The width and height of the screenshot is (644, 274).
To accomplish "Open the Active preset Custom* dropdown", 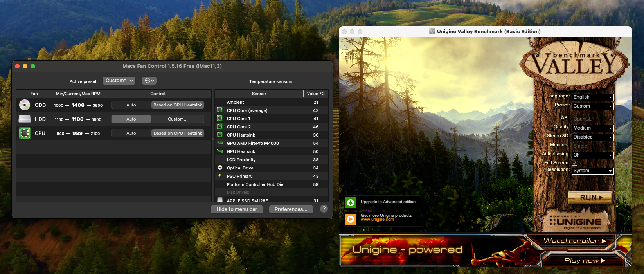I will (x=119, y=81).
